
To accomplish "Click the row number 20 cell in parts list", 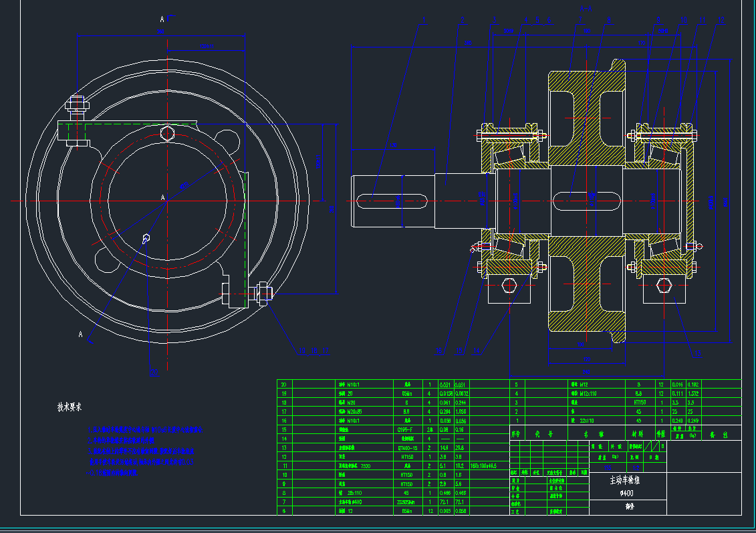I will coord(283,385).
